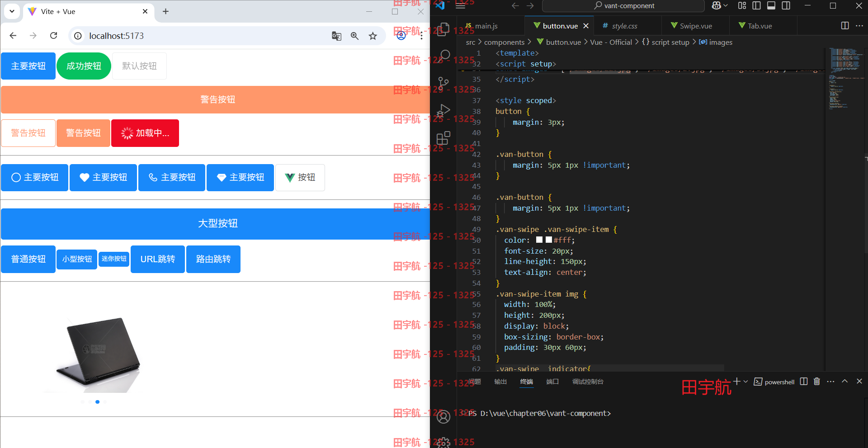Open VS Code hamburger application menu
Screen dimensions: 868x448
(460, 6)
